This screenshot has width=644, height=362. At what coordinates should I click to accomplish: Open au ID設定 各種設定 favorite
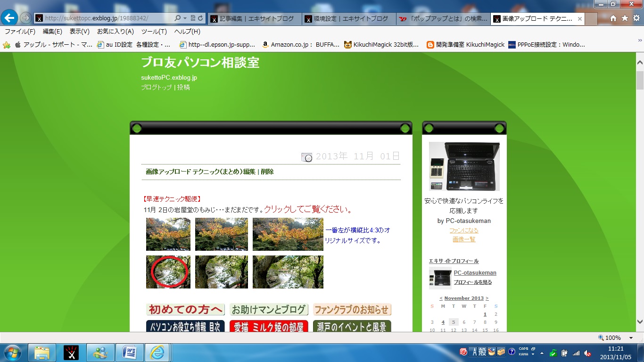[134, 45]
